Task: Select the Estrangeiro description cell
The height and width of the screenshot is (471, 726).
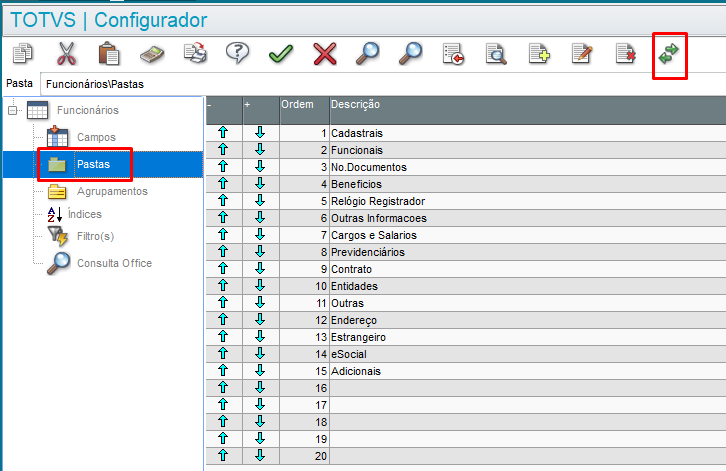Action: coord(528,337)
